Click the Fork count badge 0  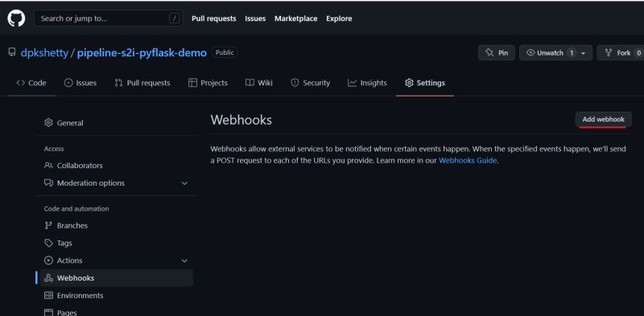pyautogui.click(x=638, y=53)
